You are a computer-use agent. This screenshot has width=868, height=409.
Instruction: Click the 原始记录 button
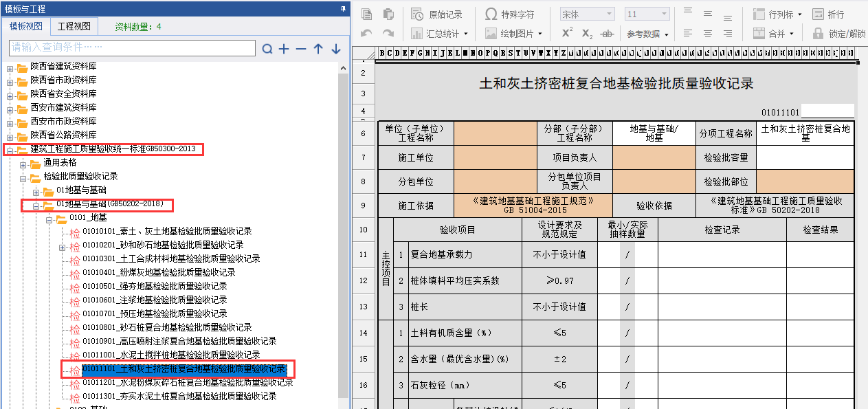coord(437,14)
